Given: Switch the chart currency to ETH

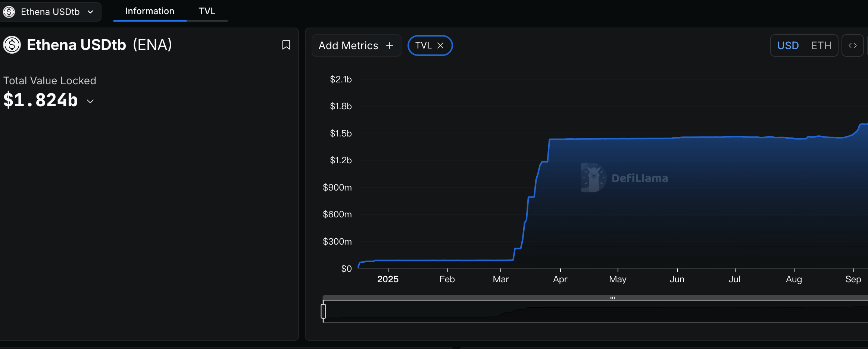Looking at the screenshot, I should tap(821, 45).
